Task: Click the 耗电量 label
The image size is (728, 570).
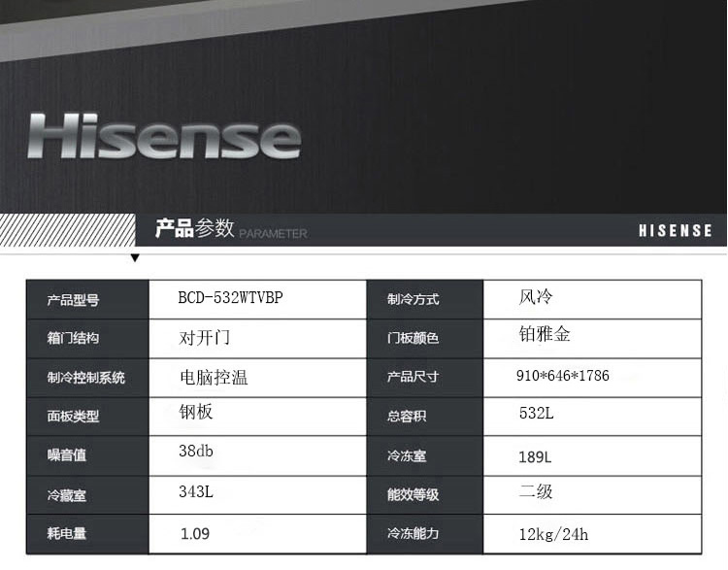Action: [66, 533]
